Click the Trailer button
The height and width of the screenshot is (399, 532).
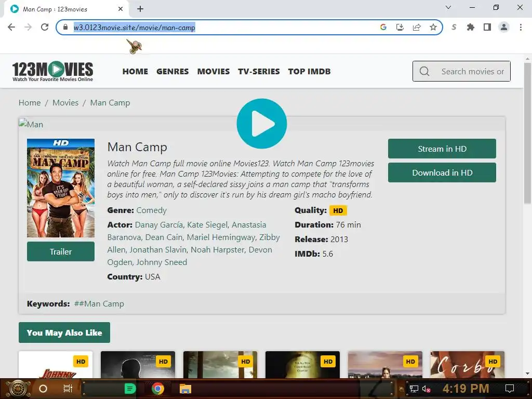coord(61,251)
